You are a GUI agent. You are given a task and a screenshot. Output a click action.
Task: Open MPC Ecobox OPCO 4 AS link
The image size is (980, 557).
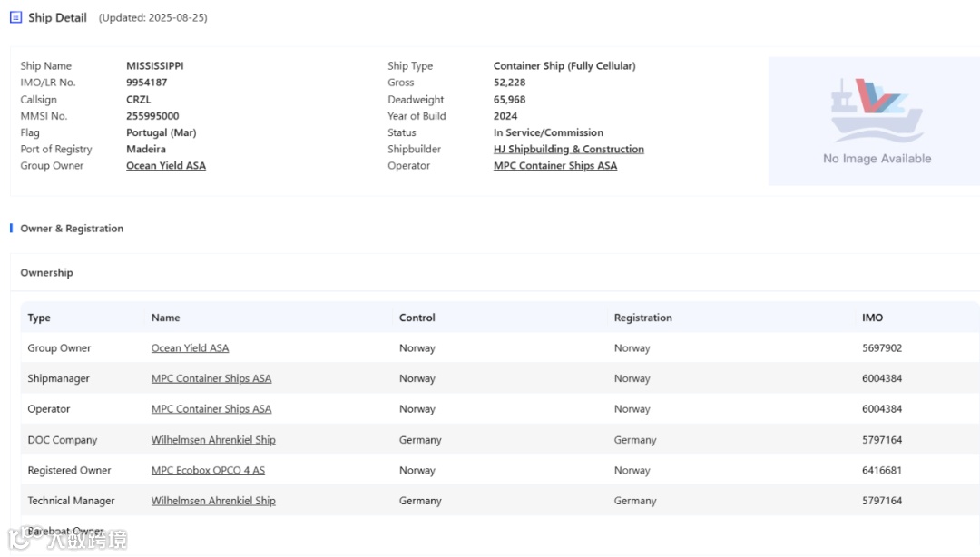pos(208,471)
